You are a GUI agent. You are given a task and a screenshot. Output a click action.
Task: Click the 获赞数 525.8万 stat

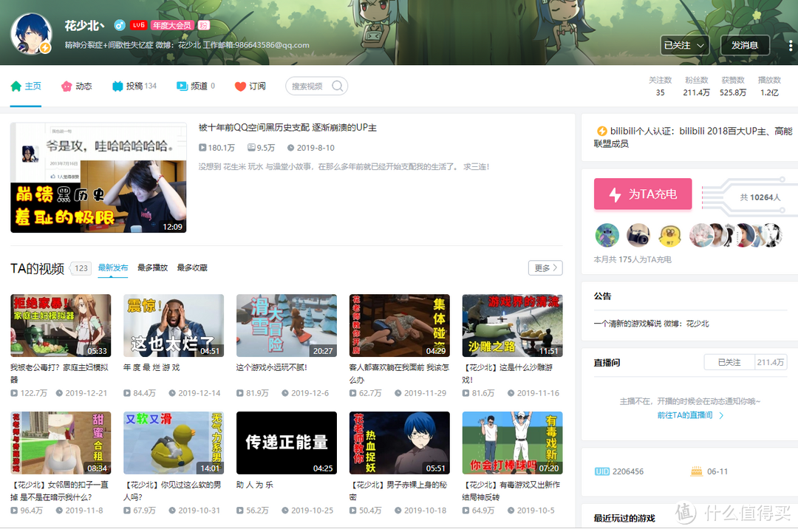tap(733, 86)
